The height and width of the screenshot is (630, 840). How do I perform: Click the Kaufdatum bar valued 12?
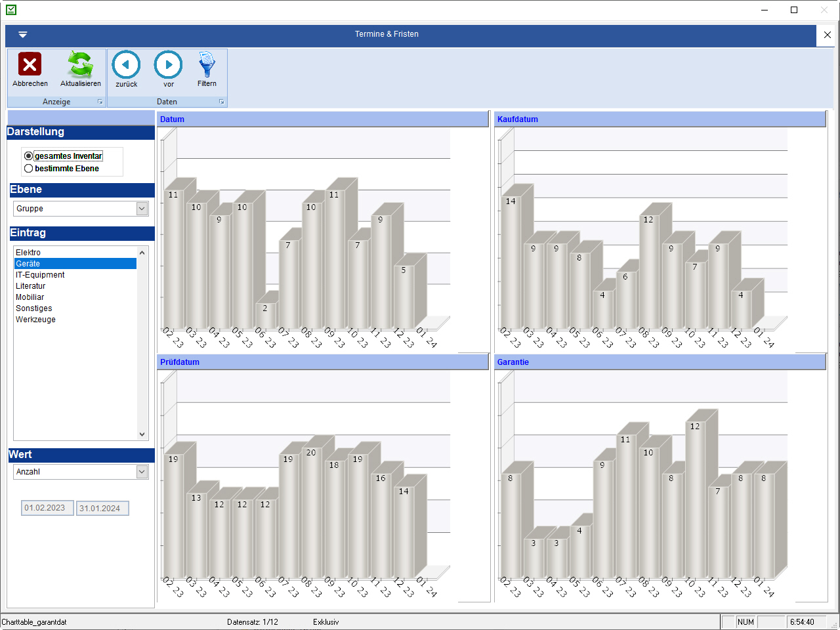[x=648, y=272]
